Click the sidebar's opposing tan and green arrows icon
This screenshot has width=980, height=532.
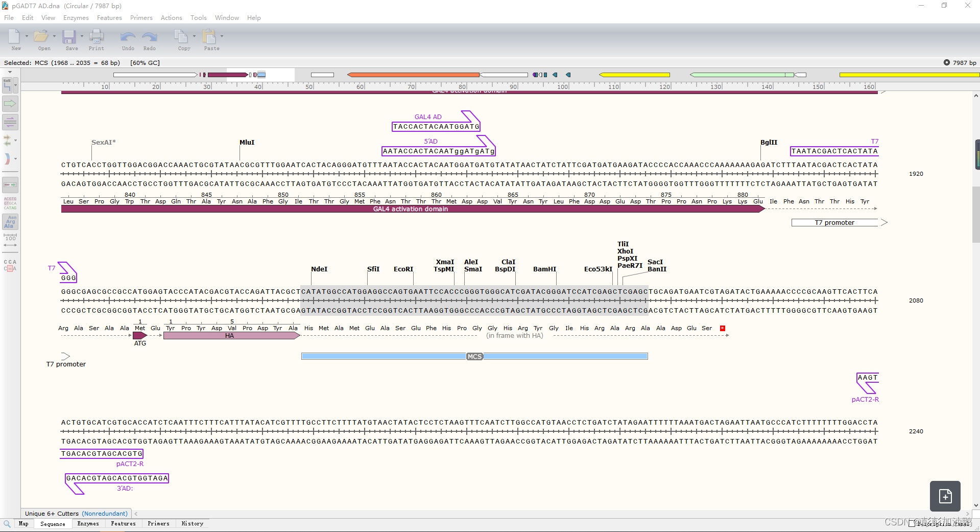coord(8,140)
